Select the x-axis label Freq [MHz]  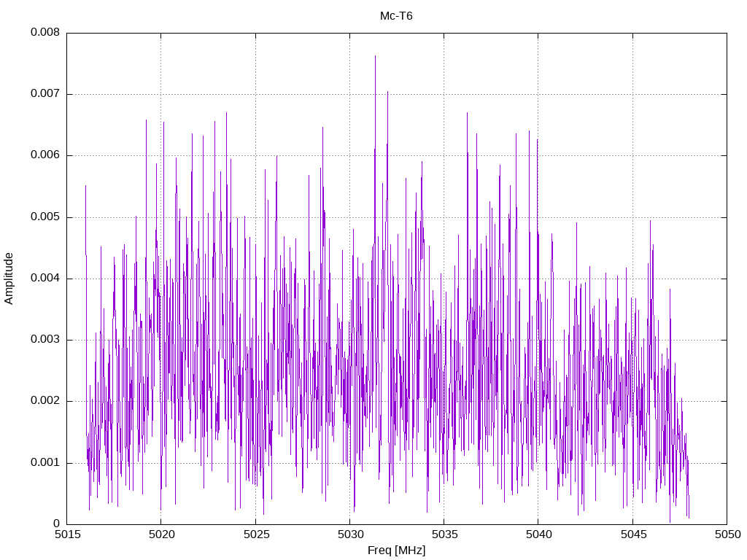pos(396,551)
